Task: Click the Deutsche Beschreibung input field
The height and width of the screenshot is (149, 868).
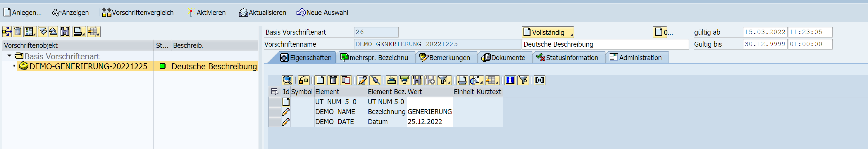Action: 605,44
